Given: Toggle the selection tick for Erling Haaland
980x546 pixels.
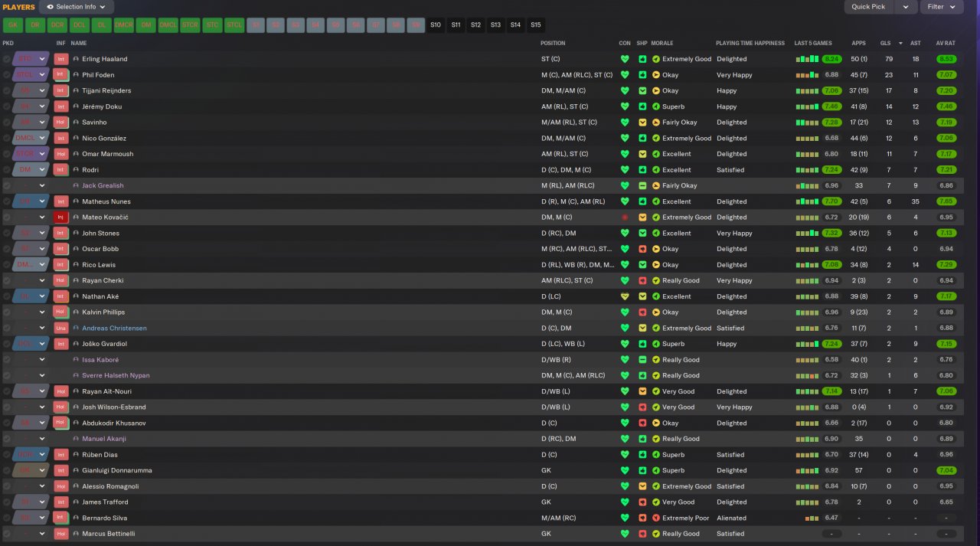Looking at the screenshot, I should [x=7, y=59].
